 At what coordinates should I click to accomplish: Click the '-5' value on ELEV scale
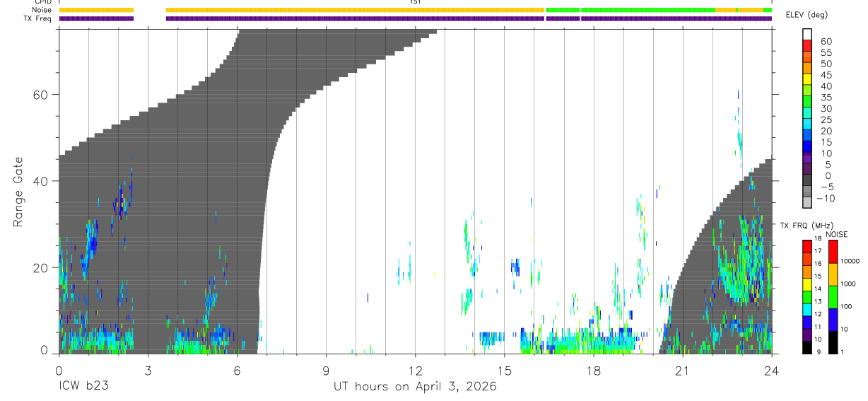826,187
